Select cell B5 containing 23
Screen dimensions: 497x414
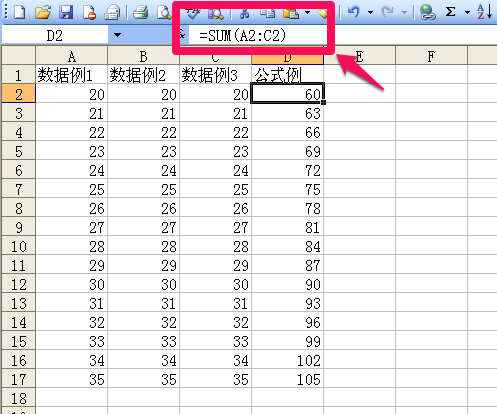point(143,151)
